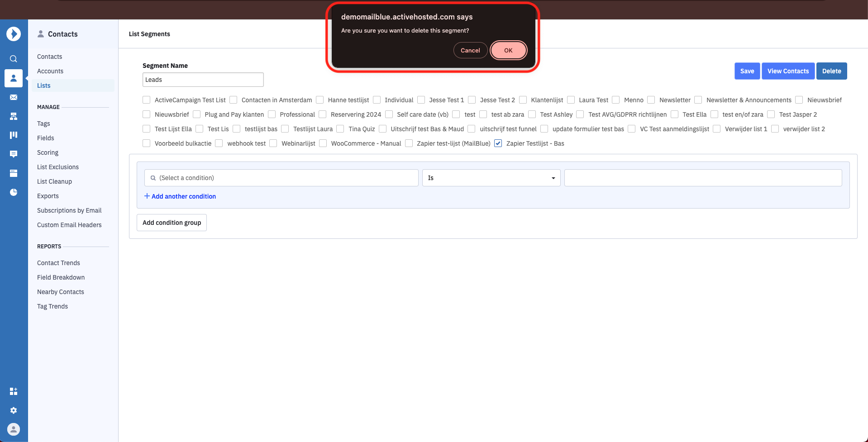Open the user profile avatar icon
The height and width of the screenshot is (442, 868).
click(x=14, y=429)
